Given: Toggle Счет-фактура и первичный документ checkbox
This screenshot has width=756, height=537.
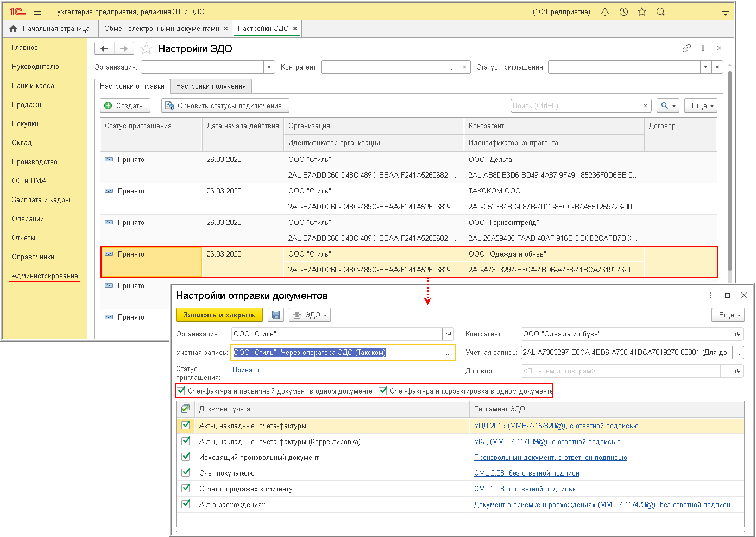Looking at the screenshot, I should tap(181, 391).
